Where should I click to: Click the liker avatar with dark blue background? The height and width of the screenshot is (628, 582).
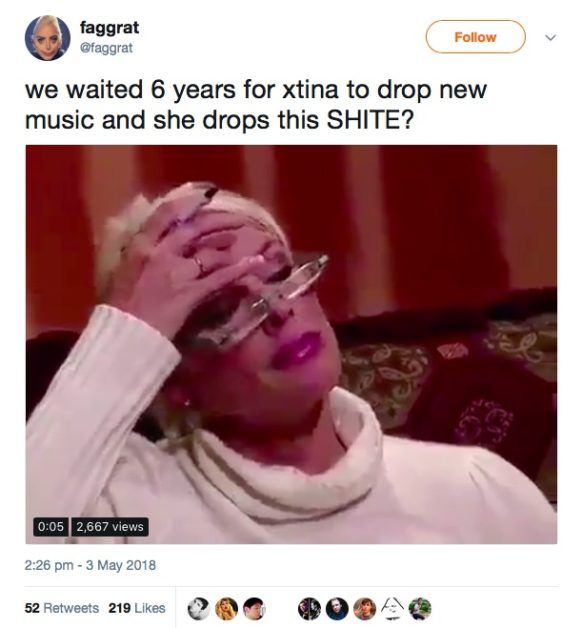point(336,608)
